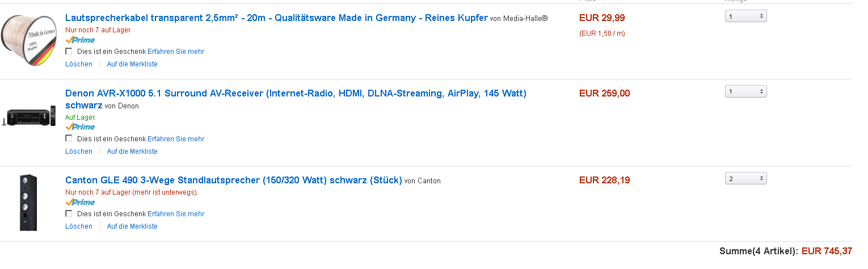Enable gift option for Denon AVR-X1000
This screenshot has height=269, width=868.
(x=69, y=138)
